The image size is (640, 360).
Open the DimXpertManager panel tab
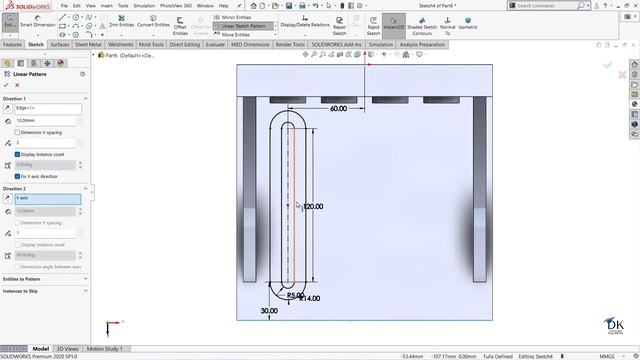pos(47,63)
